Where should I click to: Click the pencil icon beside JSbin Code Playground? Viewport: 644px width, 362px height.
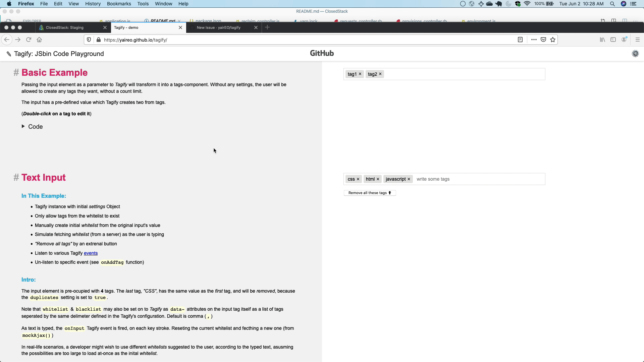click(x=9, y=54)
